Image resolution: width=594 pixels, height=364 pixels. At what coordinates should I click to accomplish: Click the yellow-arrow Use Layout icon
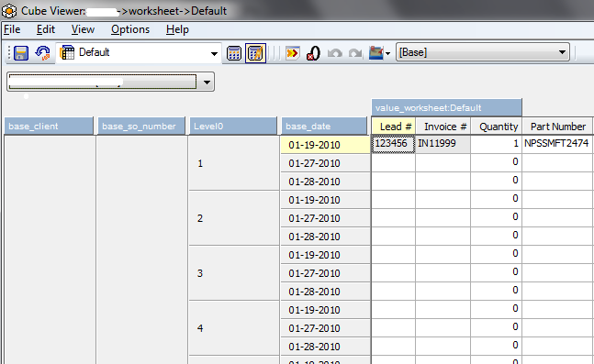click(x=293, y=53)
